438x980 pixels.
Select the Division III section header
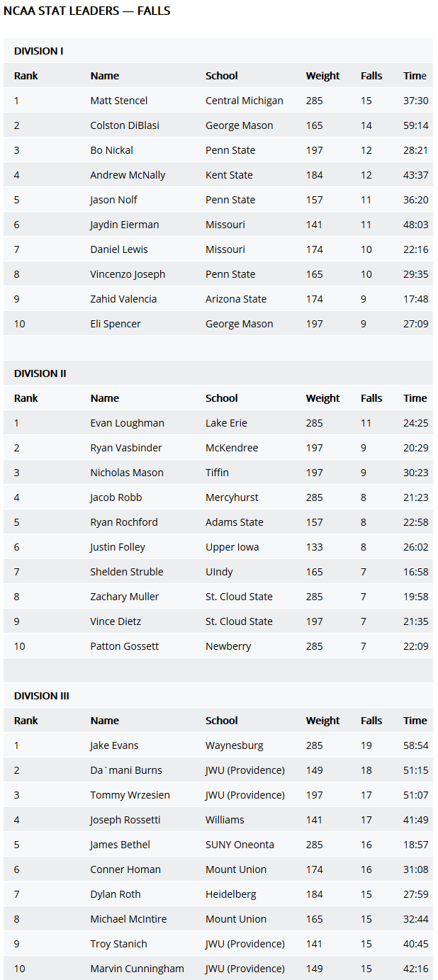pyautogui.click(x=41, y=696)
